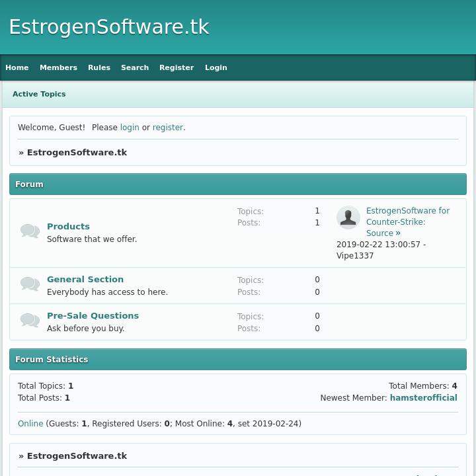This screenshot has height=476, width=476.
Task: Open the Pre-Sale Questions forum
Action: coord(93,315)
